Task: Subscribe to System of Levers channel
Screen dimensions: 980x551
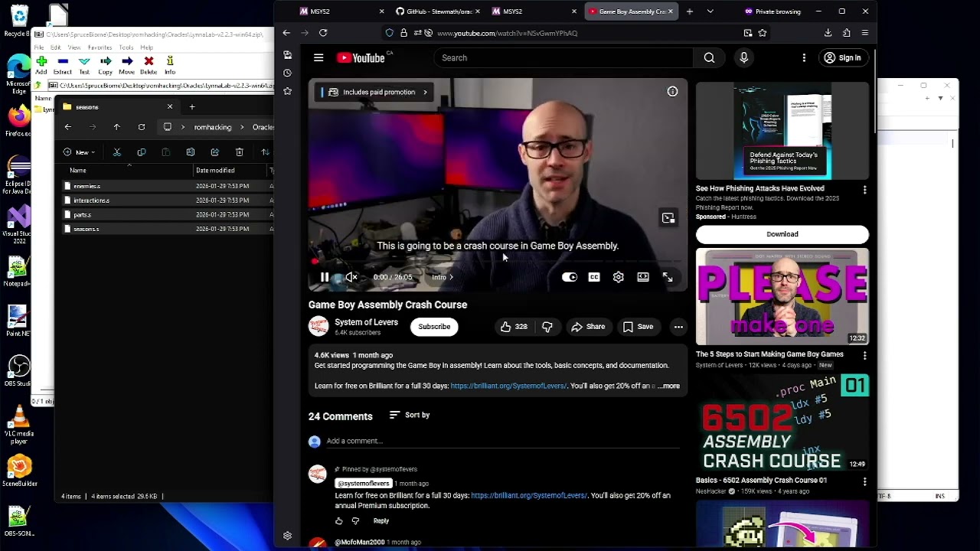Action: tap(434, 327)
